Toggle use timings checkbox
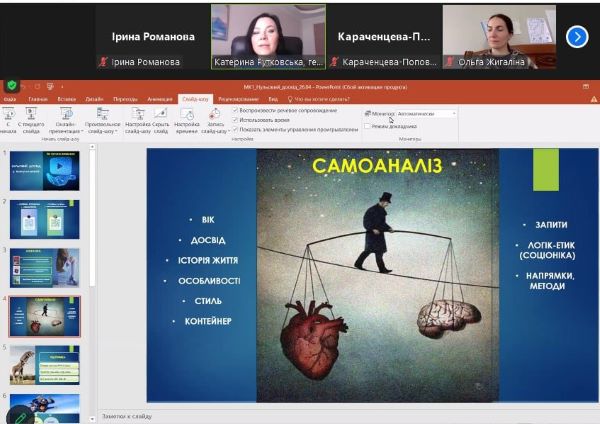Screen dimensions: 600x424 pos(235,120)
